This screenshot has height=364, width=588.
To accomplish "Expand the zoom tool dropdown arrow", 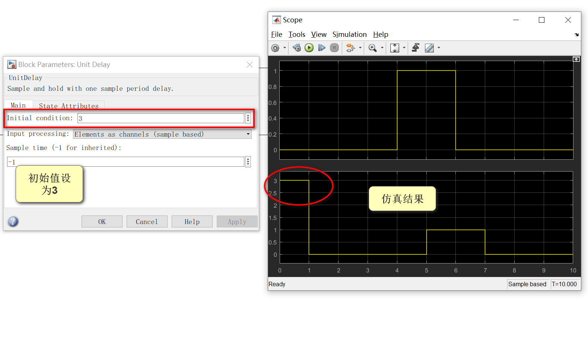I will (x=382, y=48).
